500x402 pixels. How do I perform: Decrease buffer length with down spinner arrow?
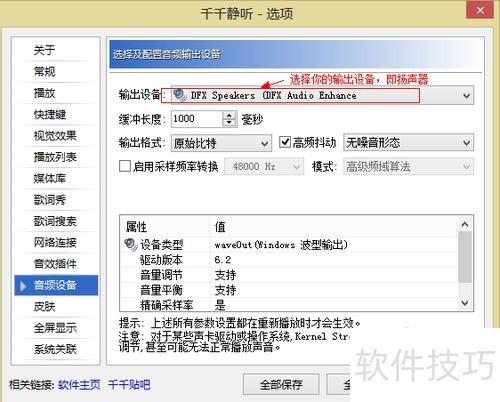point(229,123)
